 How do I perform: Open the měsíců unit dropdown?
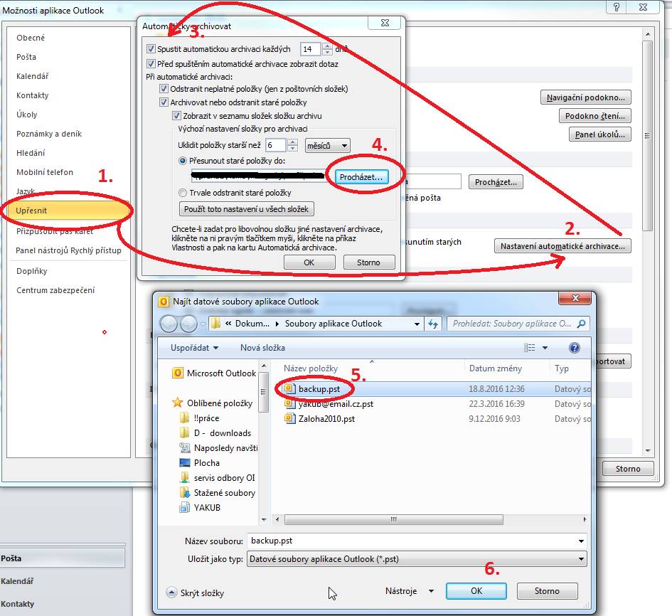tap(327, 146)
